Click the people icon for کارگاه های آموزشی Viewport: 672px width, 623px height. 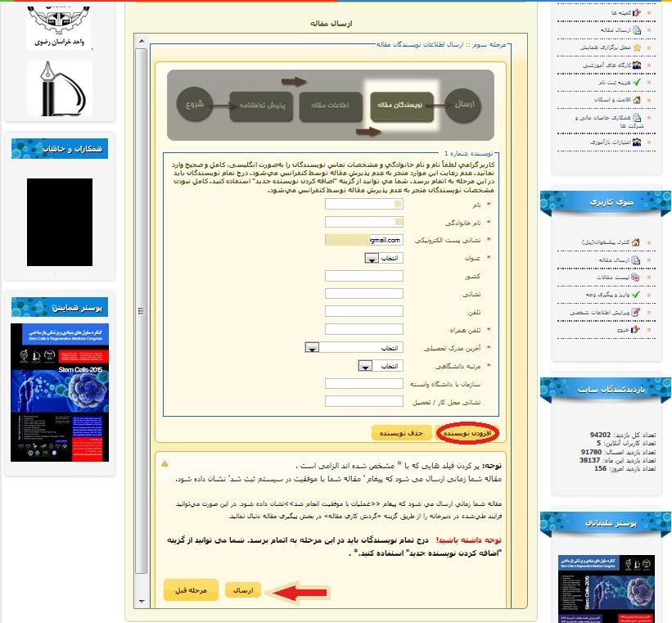click(x=637, y=65)
